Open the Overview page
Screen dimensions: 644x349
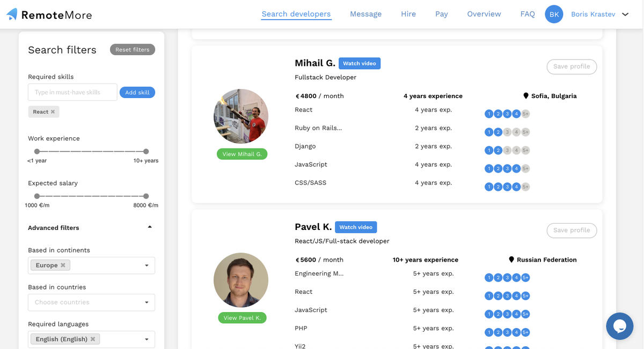[484, 14]
